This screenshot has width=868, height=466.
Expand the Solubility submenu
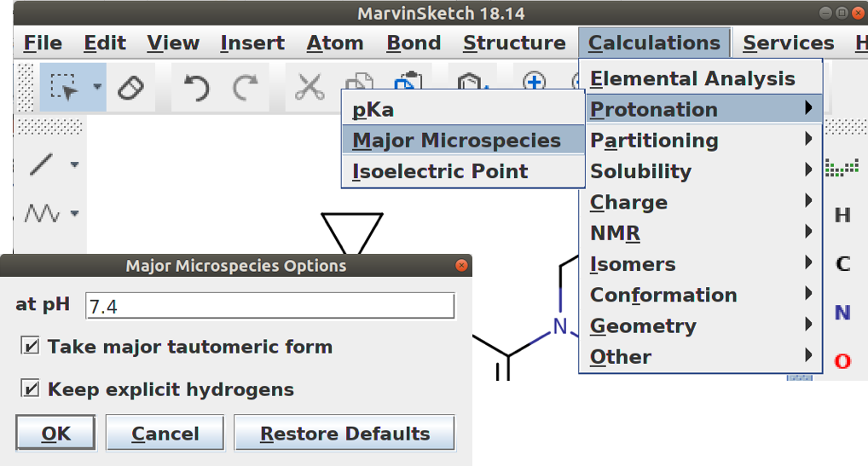[x=700, y=171]
